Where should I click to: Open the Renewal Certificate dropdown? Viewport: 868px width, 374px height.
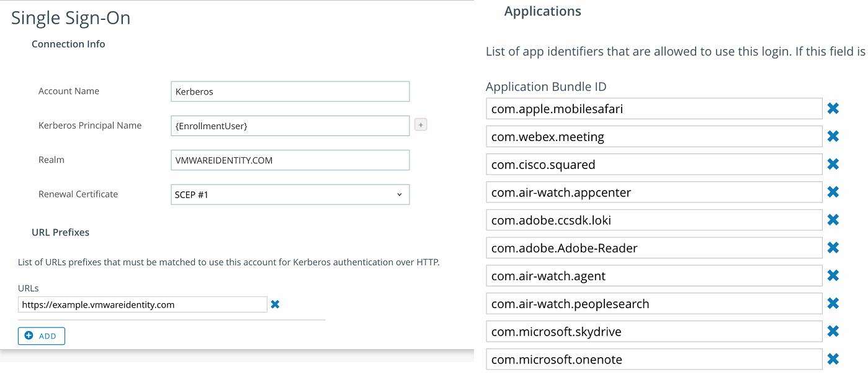pos(290,194)
